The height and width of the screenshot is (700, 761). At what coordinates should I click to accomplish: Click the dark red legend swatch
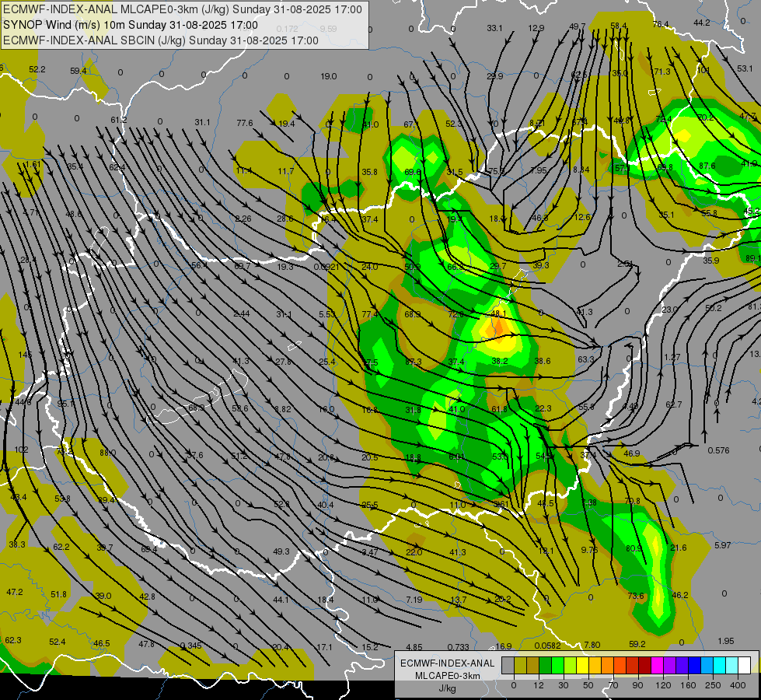[x=645, y=665]
